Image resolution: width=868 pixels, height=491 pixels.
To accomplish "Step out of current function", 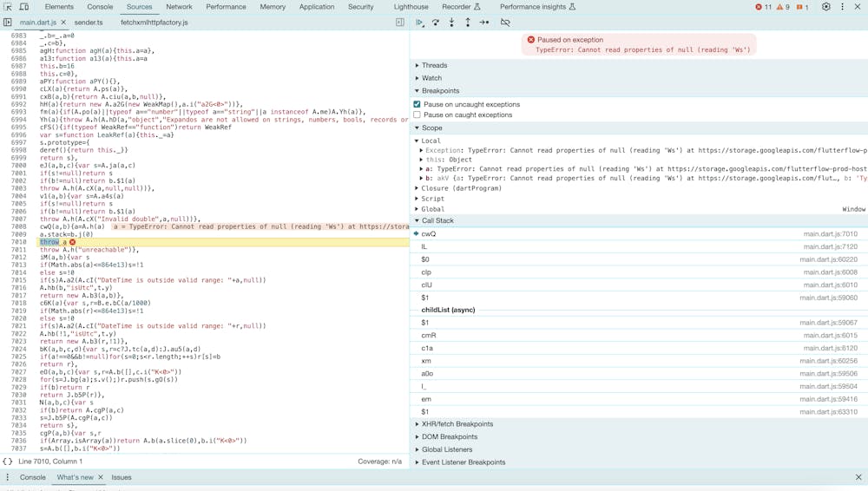I will point(467,23).
